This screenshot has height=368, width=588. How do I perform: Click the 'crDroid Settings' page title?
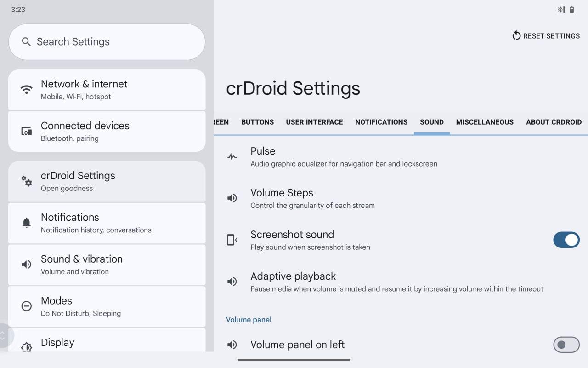[x=293, y=88]
